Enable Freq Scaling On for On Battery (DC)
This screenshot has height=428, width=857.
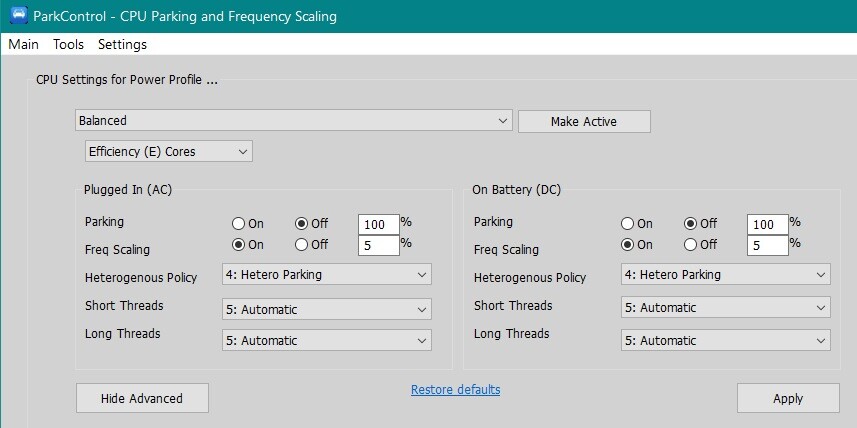coord(637,244)
